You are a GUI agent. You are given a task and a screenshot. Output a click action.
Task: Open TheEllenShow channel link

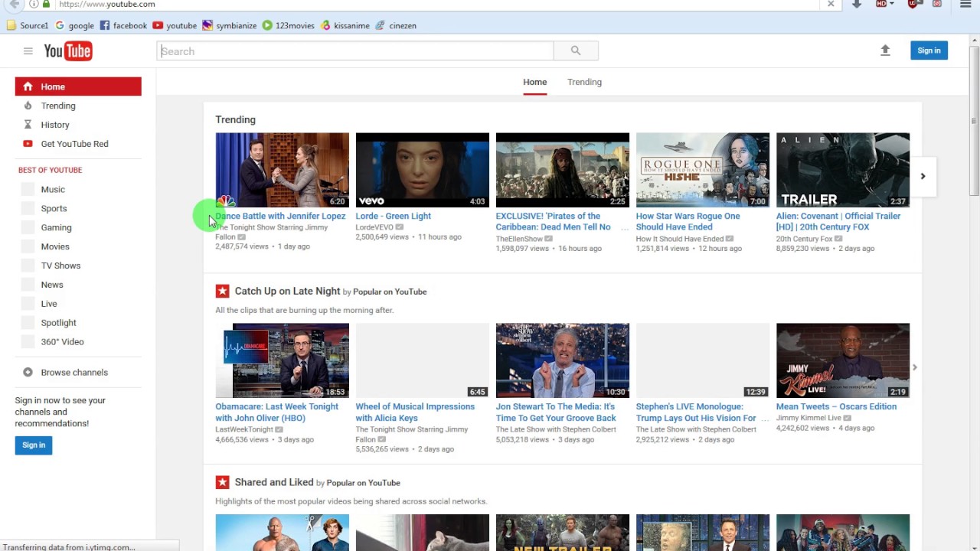(519, 239)
